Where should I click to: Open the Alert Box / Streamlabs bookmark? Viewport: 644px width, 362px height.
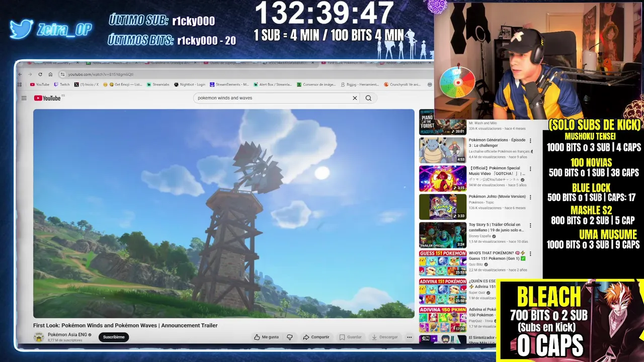273,84
